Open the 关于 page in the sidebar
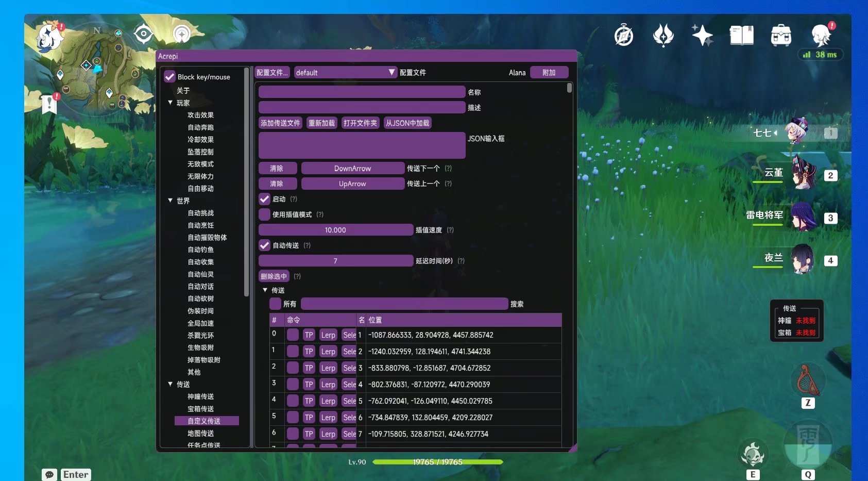 pos(183,90)
